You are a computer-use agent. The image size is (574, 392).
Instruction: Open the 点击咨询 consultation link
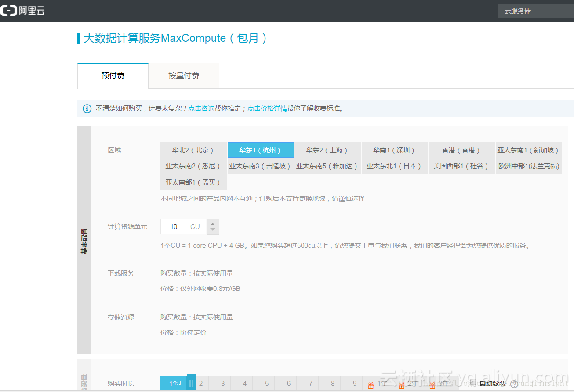tap(201, 109)
